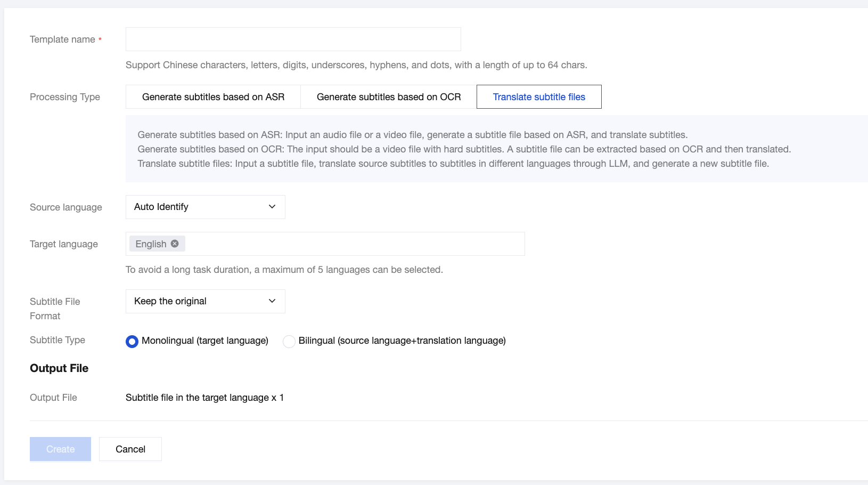868x485 pixels.
Task: Open the Target language selection box
Action: (x=351, y=244)
